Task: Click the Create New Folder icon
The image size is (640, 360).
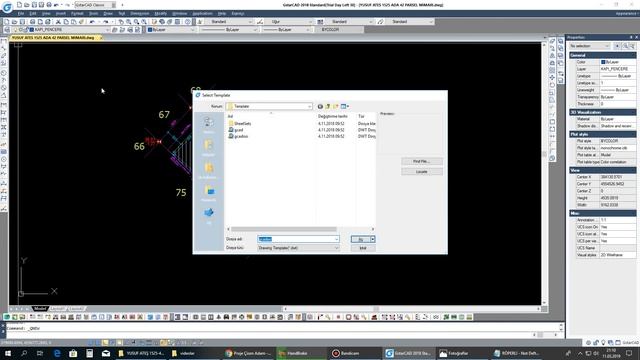Action: (336, 107)
